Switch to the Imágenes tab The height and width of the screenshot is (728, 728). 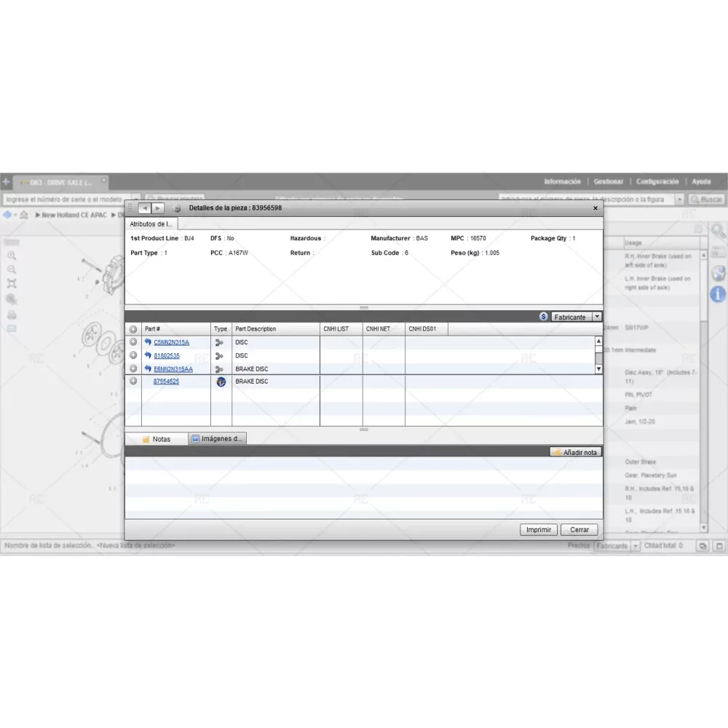218,438
